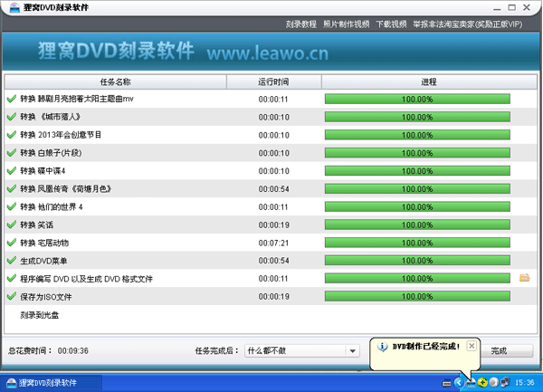Viewport: 543px width, 392px height.
Task: Click the 什么都不做 combo box
Action: pyautogui.click(x=302, y=350)
